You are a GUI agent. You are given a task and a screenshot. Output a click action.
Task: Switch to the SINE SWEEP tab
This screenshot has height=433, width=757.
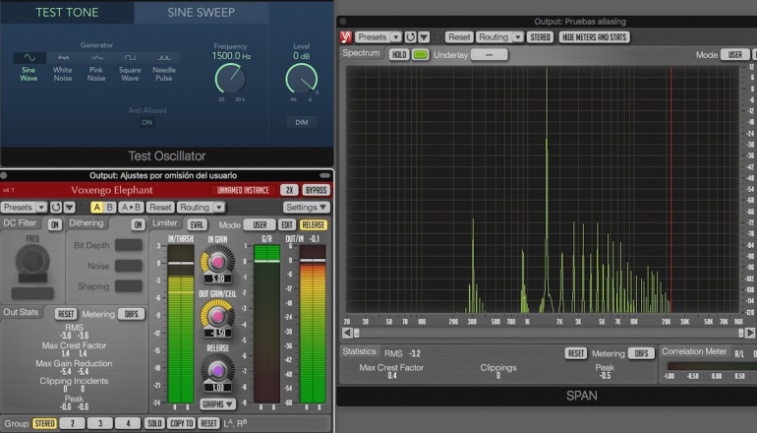[x=201, y=12]
